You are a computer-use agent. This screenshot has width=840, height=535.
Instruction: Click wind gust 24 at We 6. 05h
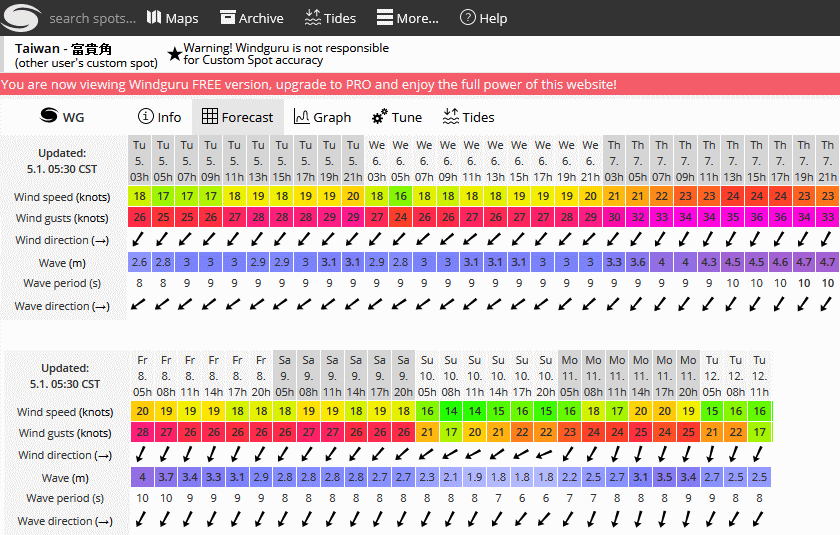401,217
